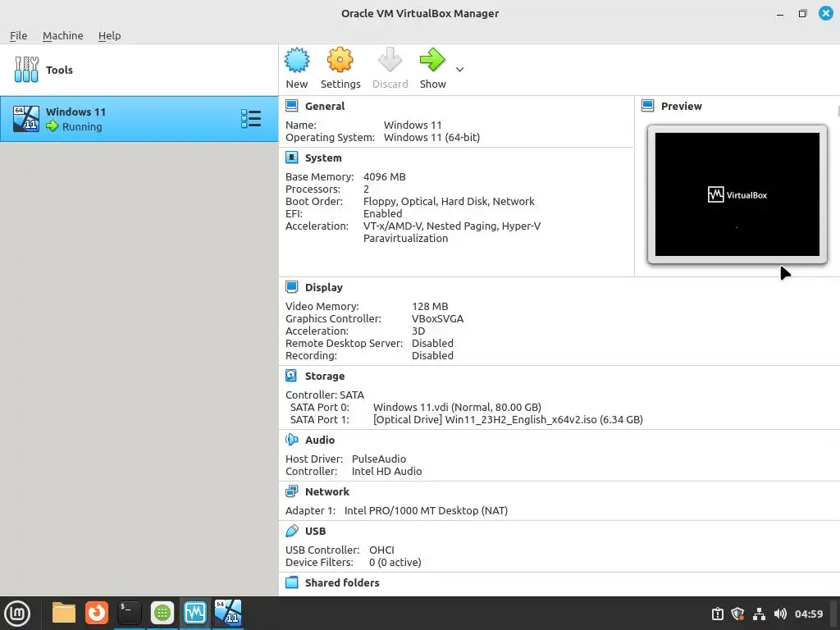This screenshot has height=630, width=840.
Task: Launch Firefox from the taskbar
Action: (97, 613)
